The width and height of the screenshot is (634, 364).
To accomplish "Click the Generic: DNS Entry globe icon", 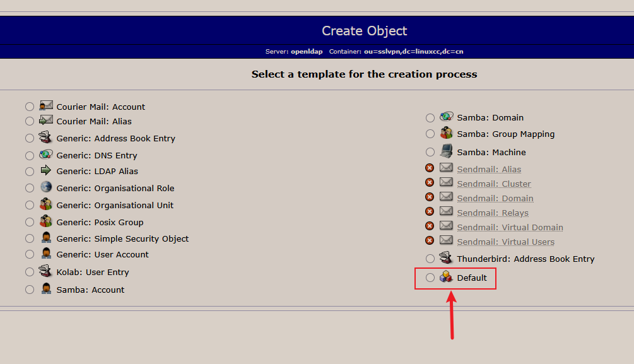I will click(46, 155).
